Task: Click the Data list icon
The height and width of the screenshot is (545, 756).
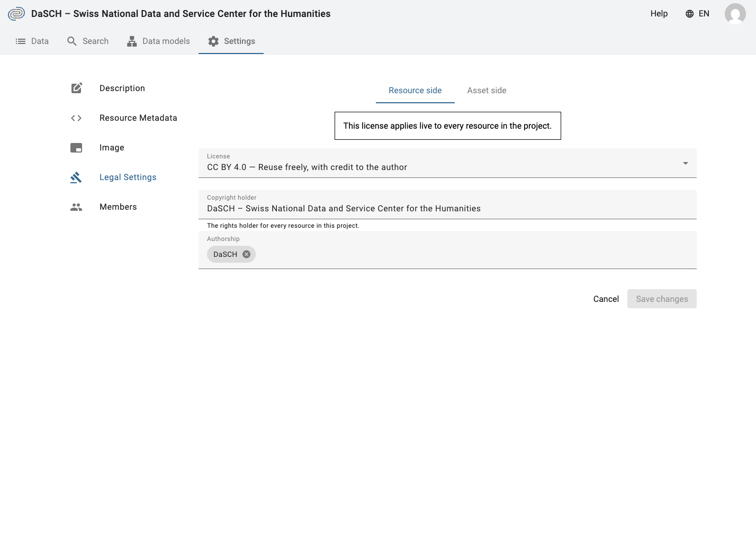Action: pyautogui.click(x=21, y=41)
